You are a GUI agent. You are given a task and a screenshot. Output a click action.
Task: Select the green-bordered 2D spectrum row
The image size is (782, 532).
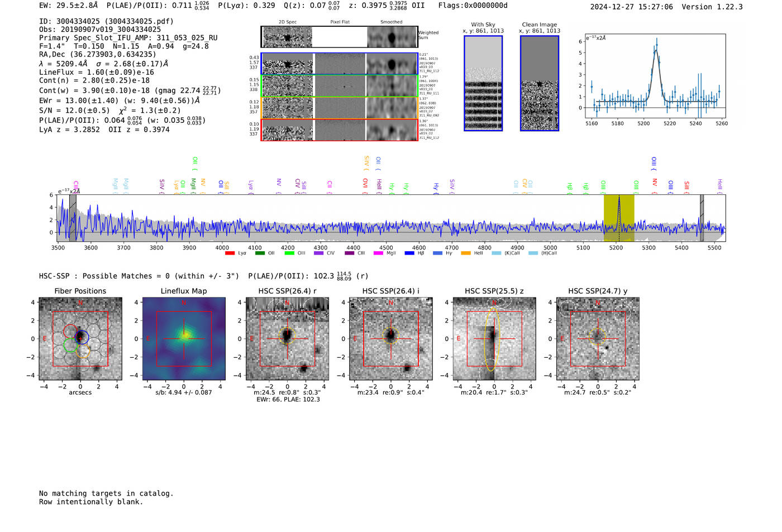(340, 86)
